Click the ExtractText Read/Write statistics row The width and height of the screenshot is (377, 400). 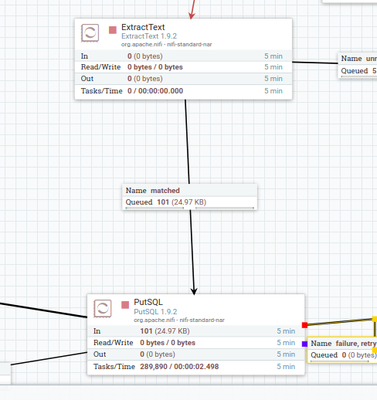[183, 67]
